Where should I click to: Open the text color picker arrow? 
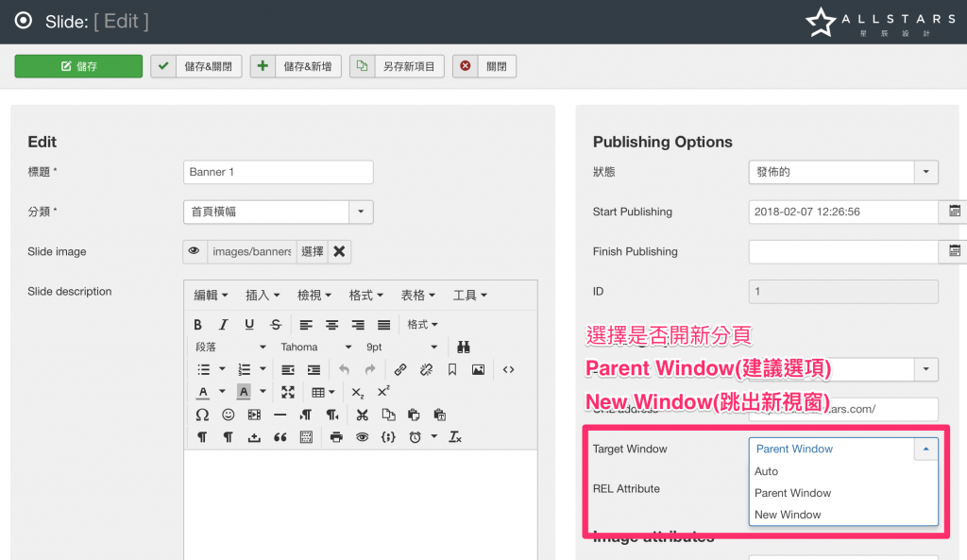[222, 392]
